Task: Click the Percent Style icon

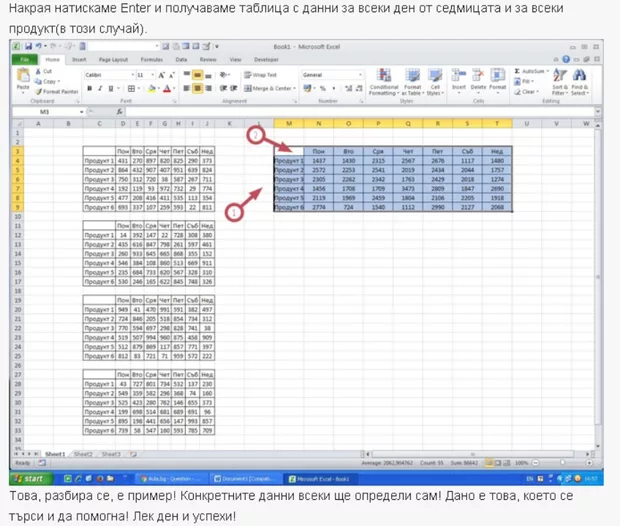Action: (323, 89)
